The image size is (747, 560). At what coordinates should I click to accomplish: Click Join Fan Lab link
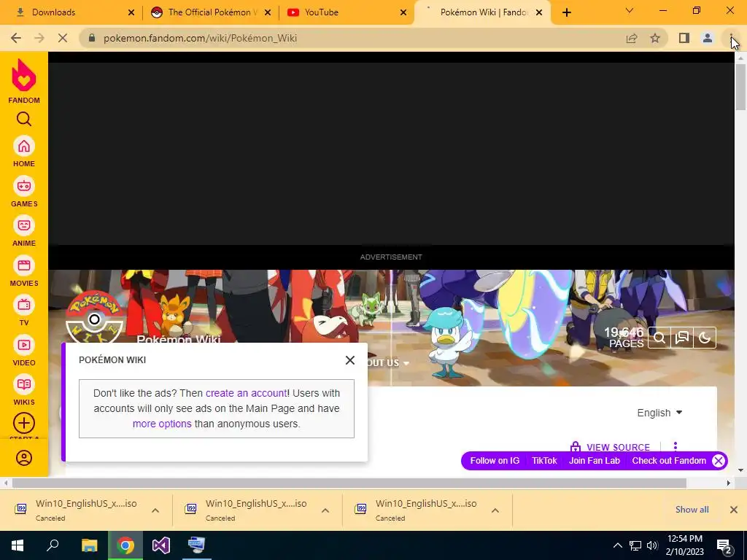click(x=594, y=461)
